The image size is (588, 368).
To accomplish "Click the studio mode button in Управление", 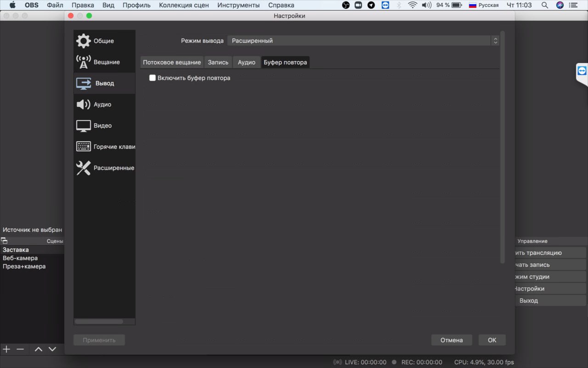I will (550, 276).
